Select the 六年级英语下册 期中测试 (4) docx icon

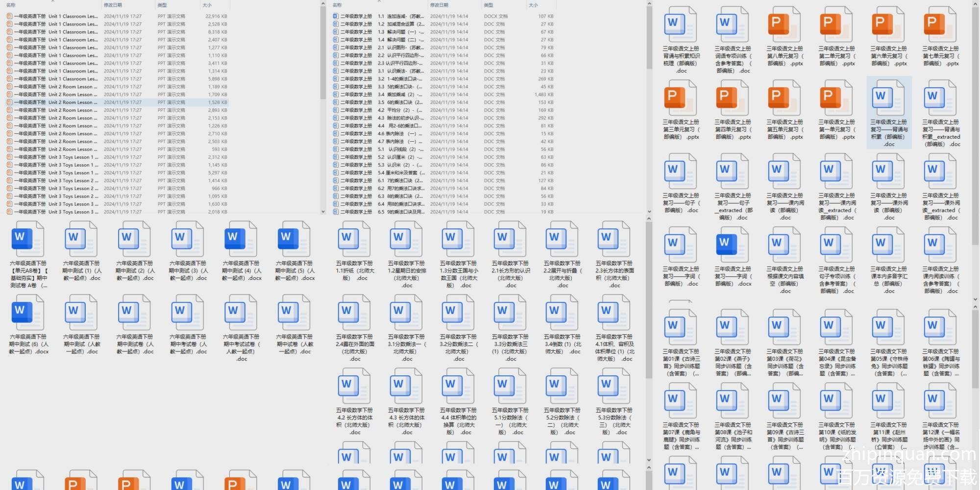click(x=241, y=239)
